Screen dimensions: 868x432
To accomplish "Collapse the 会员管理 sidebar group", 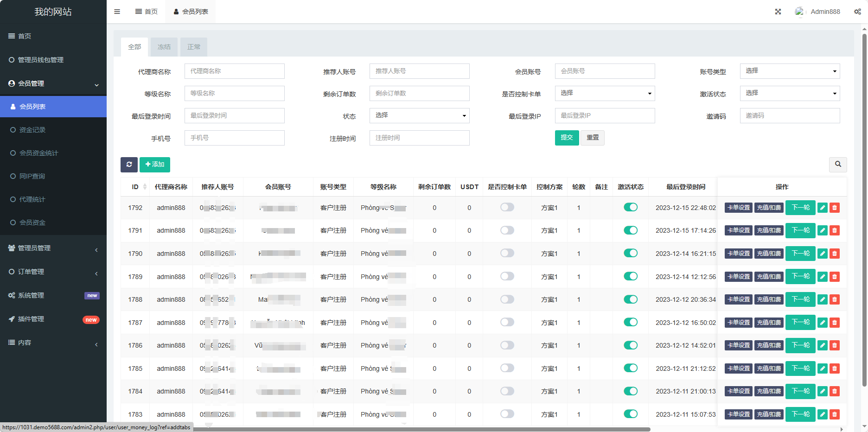I will (x=53, y=83).
